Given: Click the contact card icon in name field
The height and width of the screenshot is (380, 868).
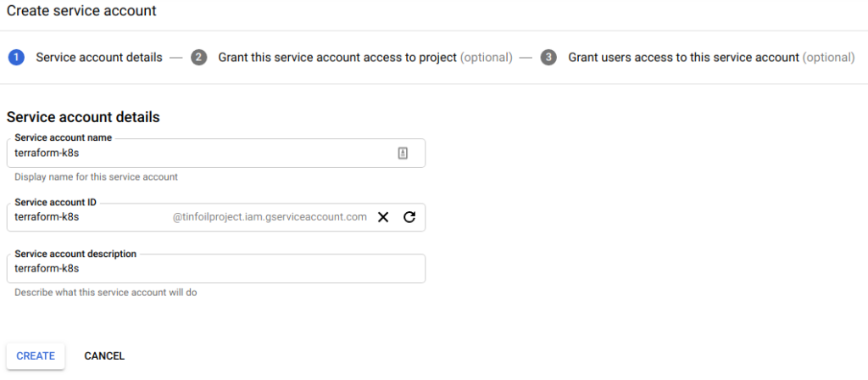Looking at the screenshot, I should pyautogui.click(x=403, y=154).
